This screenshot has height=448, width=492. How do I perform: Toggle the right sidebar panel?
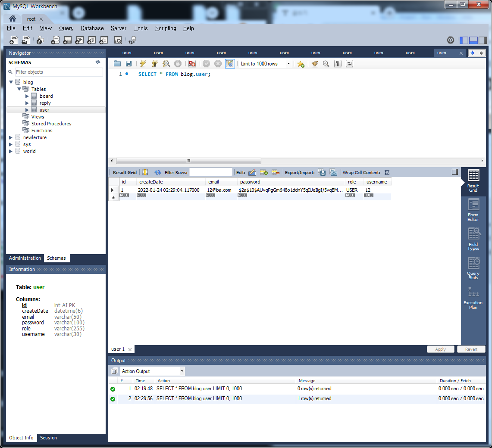click(483, 40)
